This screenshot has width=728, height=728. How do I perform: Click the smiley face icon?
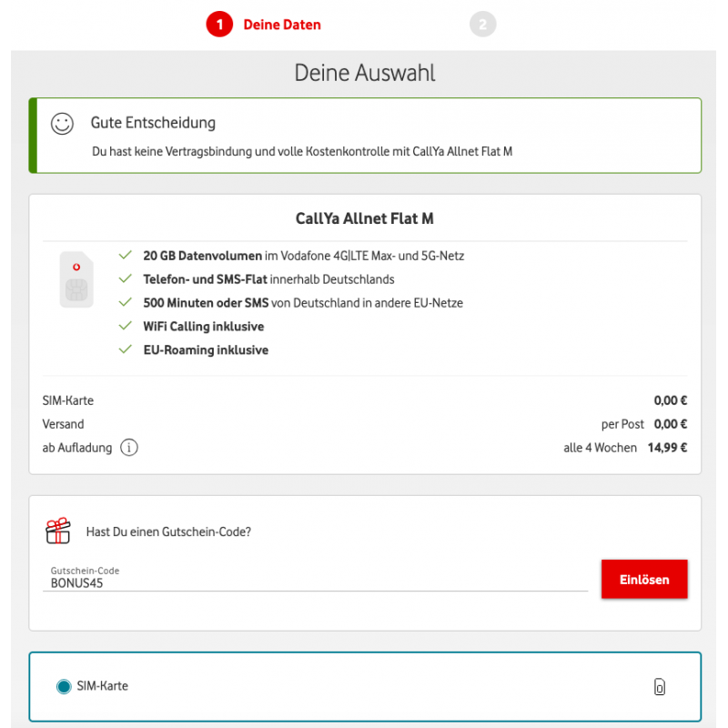click(x=62, y=124)
